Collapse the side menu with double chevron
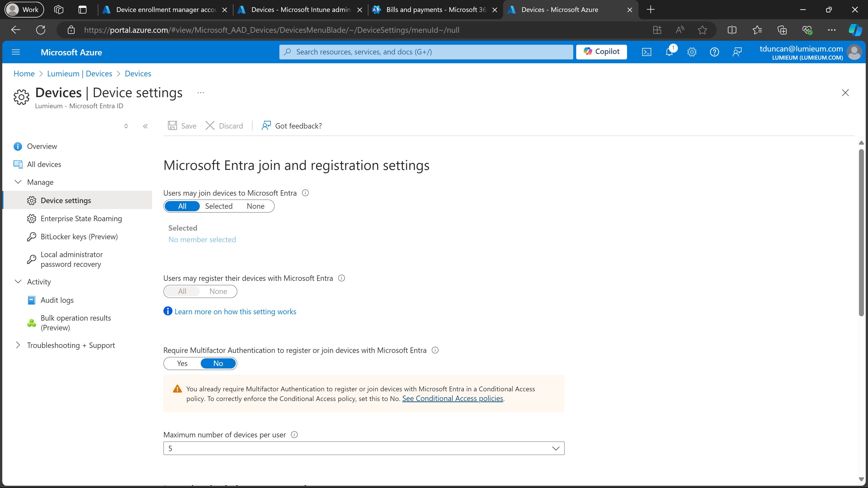The image size is (868, 488). 145,126
